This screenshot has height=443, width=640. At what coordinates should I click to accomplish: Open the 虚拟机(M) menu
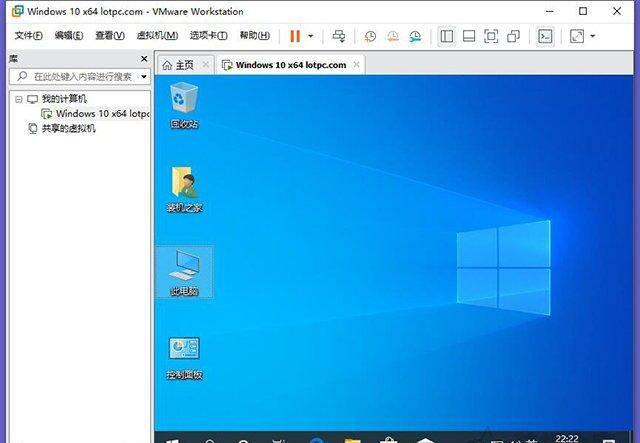point(157,36)
